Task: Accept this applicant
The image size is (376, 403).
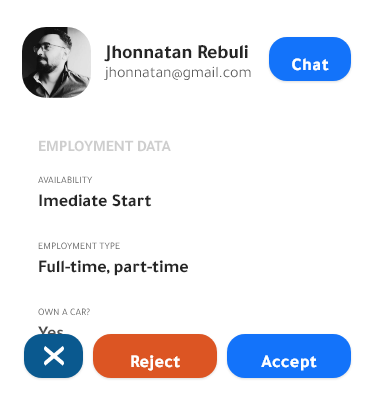Action: [x=289, y=356]
